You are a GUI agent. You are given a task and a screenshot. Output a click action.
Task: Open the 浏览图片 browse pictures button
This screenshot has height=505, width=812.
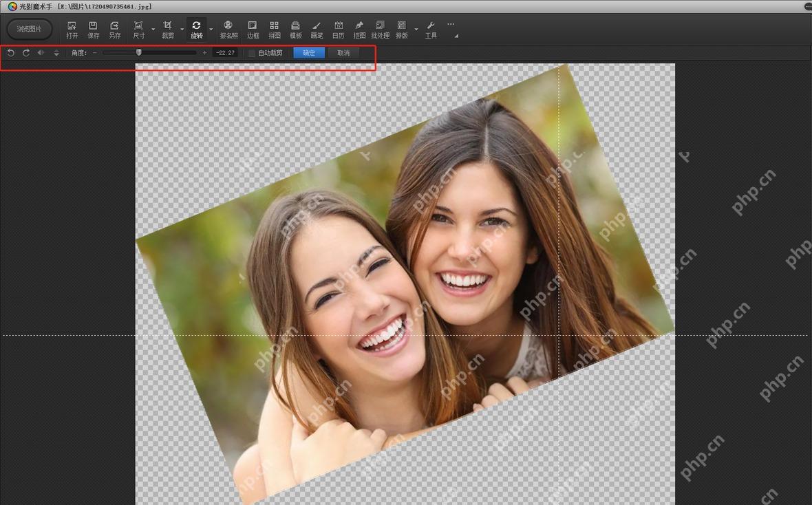30,29
